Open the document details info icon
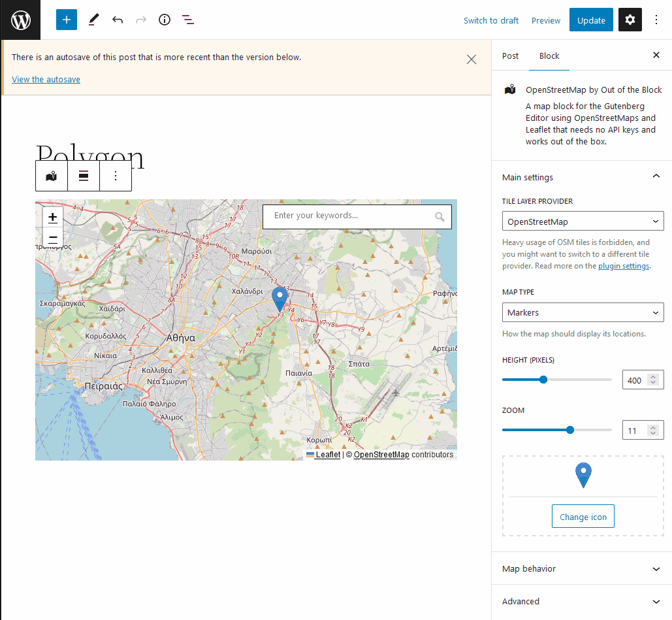This screenshot has height=620, width=672. (165, 20)
